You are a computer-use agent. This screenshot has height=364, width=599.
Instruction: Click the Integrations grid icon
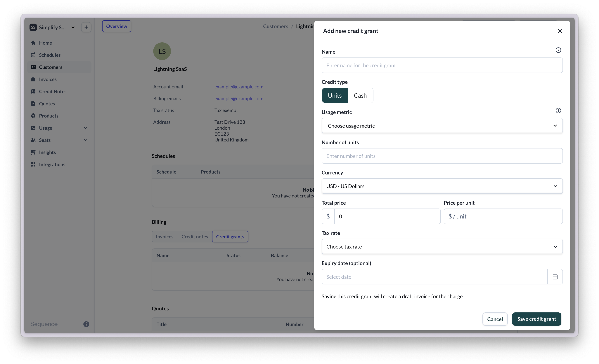[33, 164]
